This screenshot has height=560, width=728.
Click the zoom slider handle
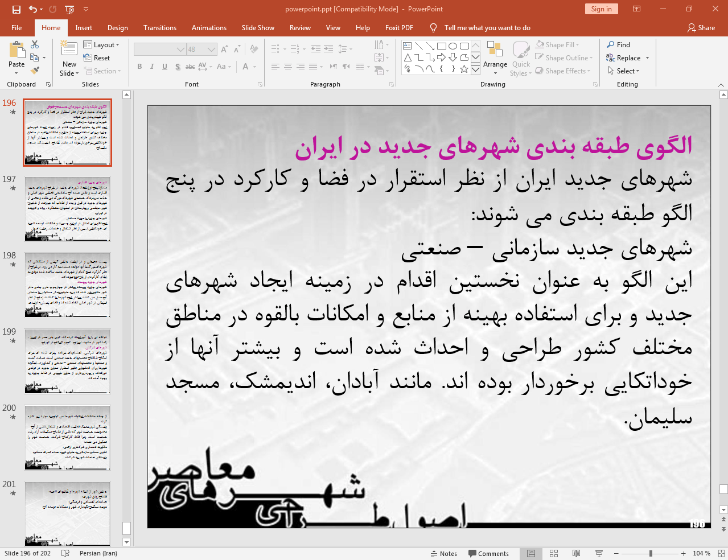tap(651, 553)
